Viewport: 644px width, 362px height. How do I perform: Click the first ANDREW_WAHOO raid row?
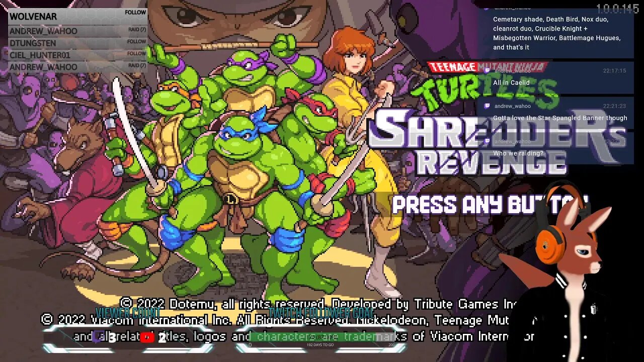coord(78,31)
